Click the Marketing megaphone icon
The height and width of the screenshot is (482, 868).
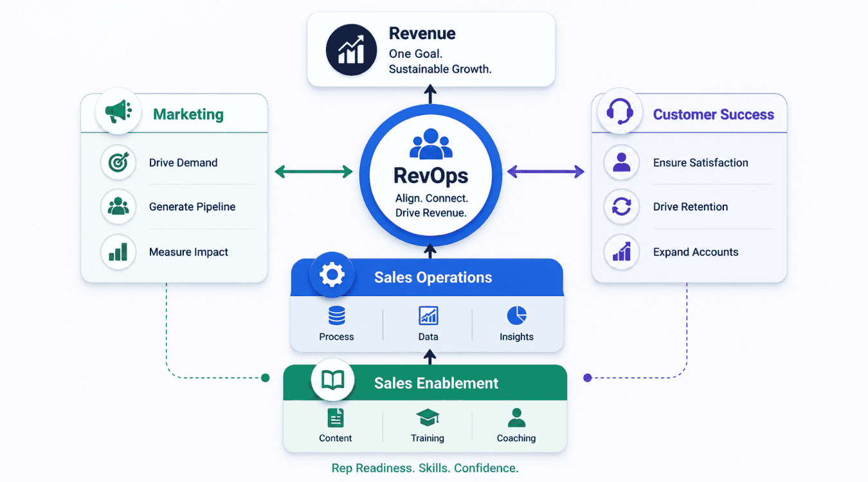point(118,112)
